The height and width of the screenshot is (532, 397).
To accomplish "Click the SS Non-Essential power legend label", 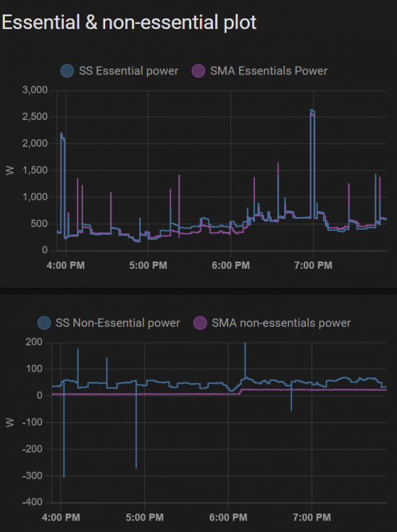I will [117, 323].
